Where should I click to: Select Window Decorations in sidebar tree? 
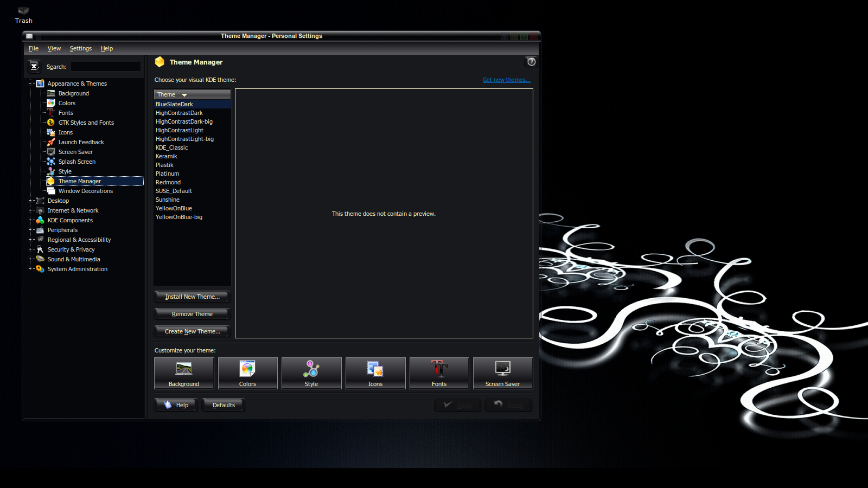pos(86,191)
